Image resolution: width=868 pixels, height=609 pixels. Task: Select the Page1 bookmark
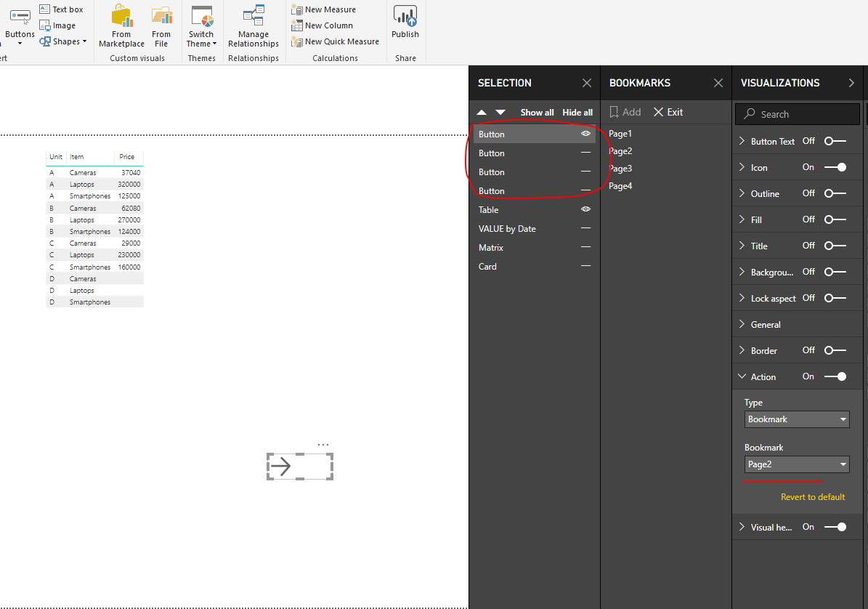coord(620,134)
